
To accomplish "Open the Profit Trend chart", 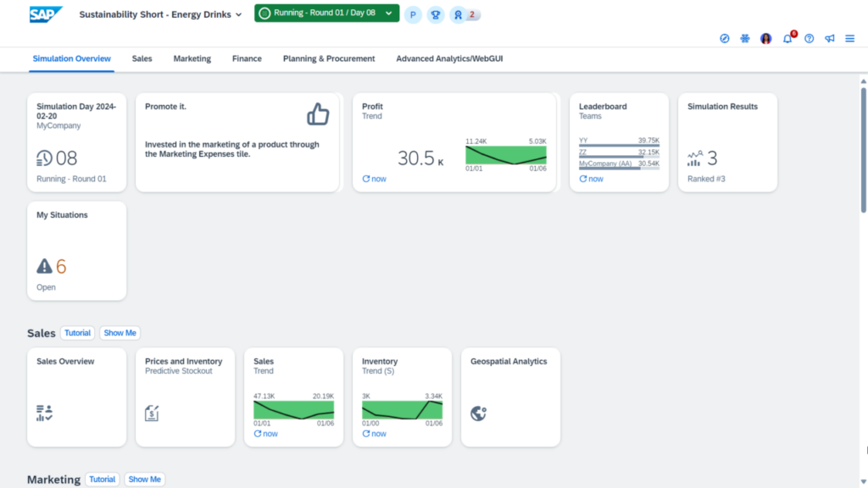I will [506, 155].
